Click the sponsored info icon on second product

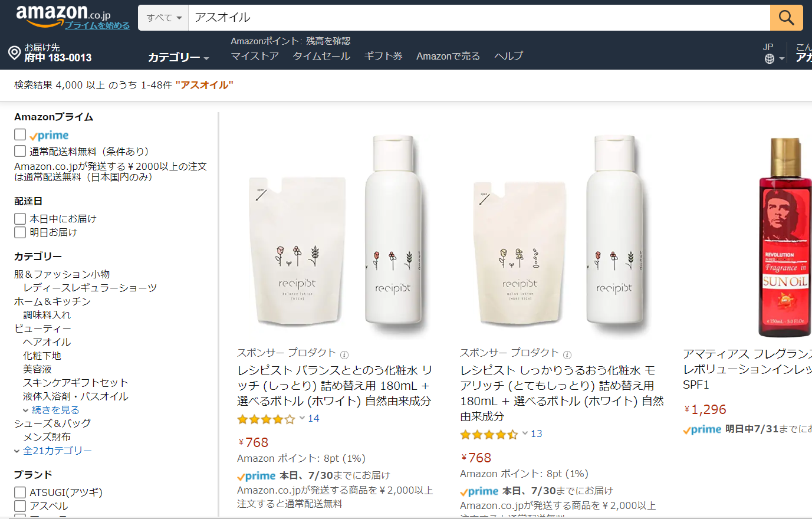(x=567, y=354)
